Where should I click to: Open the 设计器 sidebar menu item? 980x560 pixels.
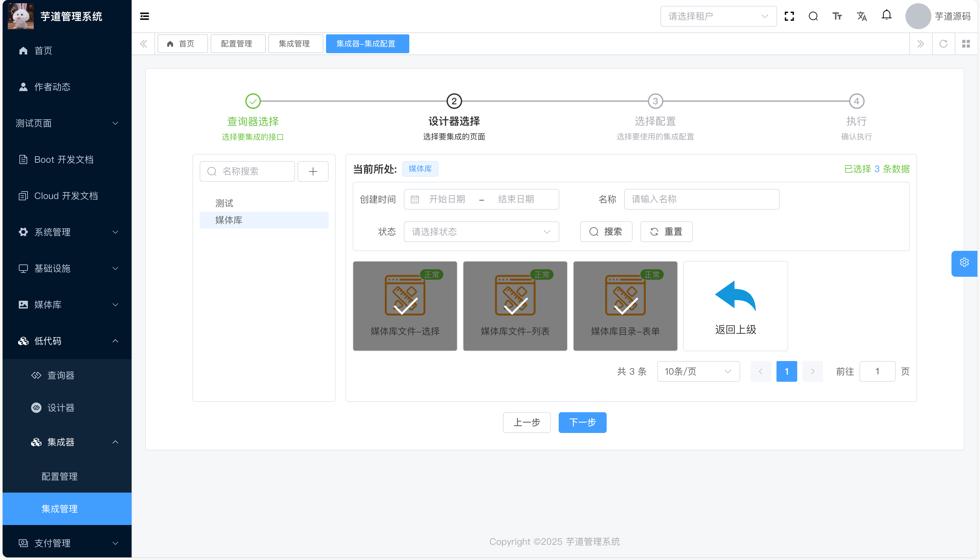pyautogui.click(x=60, y=408)
